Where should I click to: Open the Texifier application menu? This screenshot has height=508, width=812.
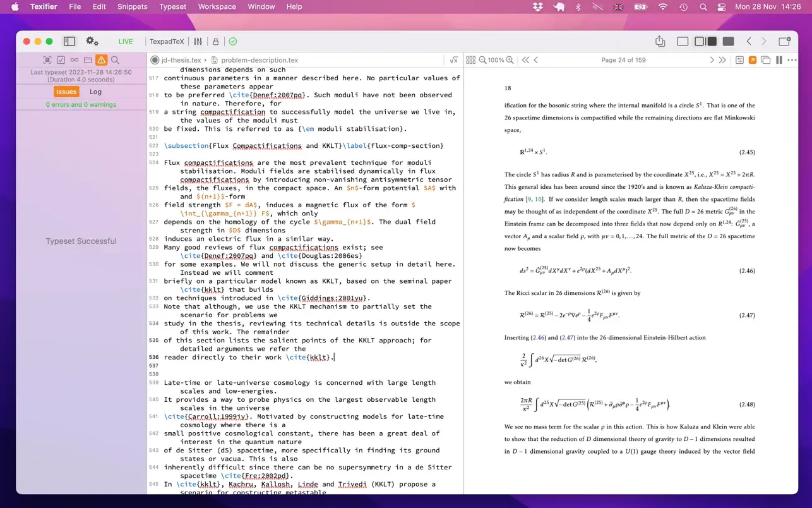(x=44, y=6)
